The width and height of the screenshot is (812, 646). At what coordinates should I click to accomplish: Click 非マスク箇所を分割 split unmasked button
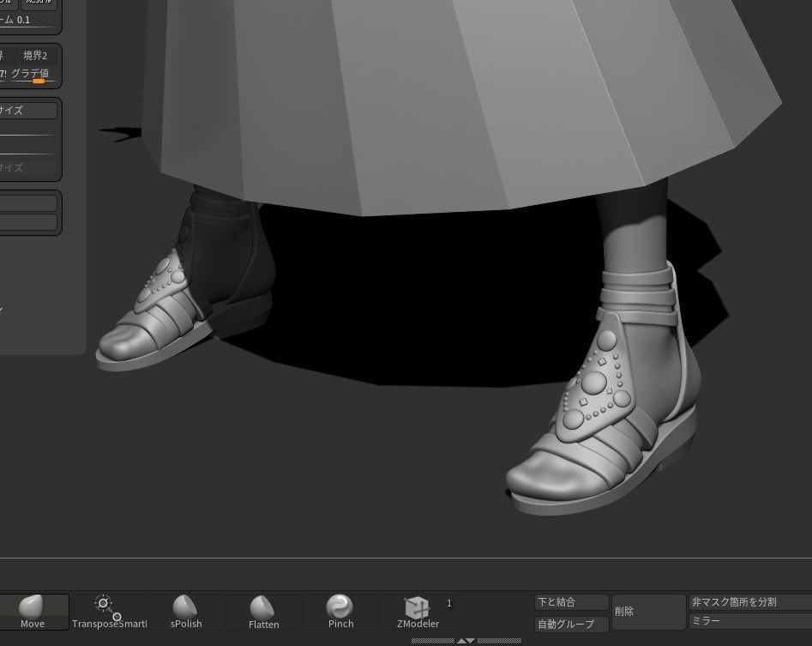tap(750, 602)
